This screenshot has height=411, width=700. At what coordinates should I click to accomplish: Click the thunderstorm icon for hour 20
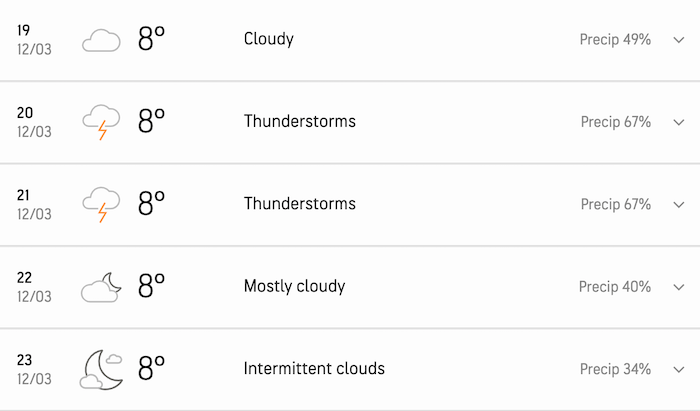point(101,122)
